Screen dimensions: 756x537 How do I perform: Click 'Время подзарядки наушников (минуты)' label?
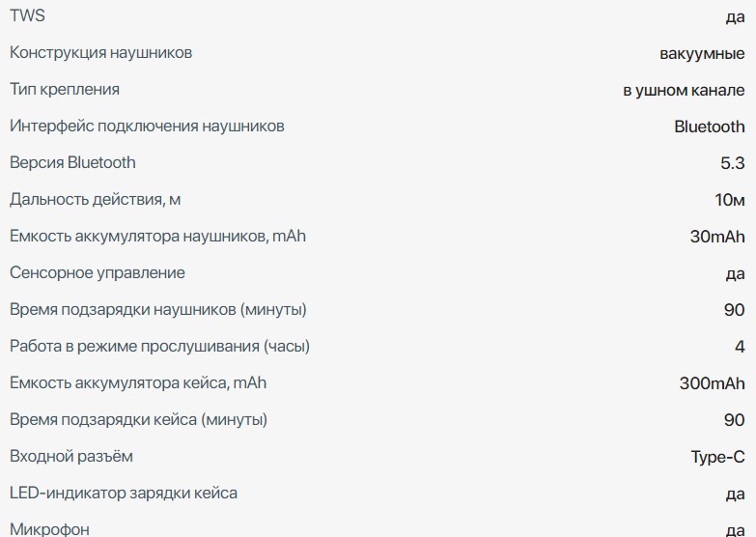coord(158,310)
